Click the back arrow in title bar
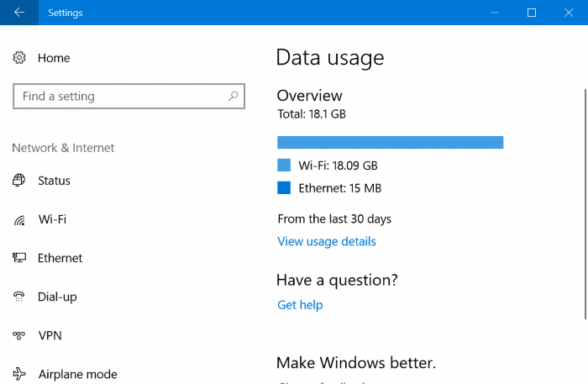This screenshot has width=588, height=384. click(19, 13)
